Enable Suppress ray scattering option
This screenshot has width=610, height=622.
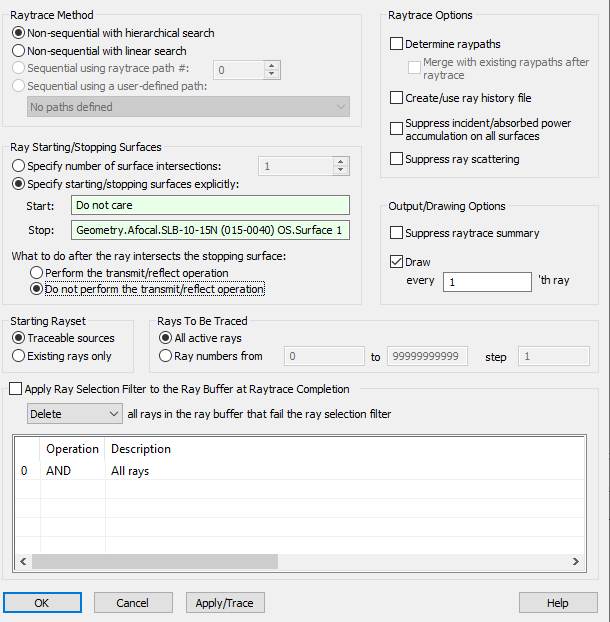click(397, 159)
